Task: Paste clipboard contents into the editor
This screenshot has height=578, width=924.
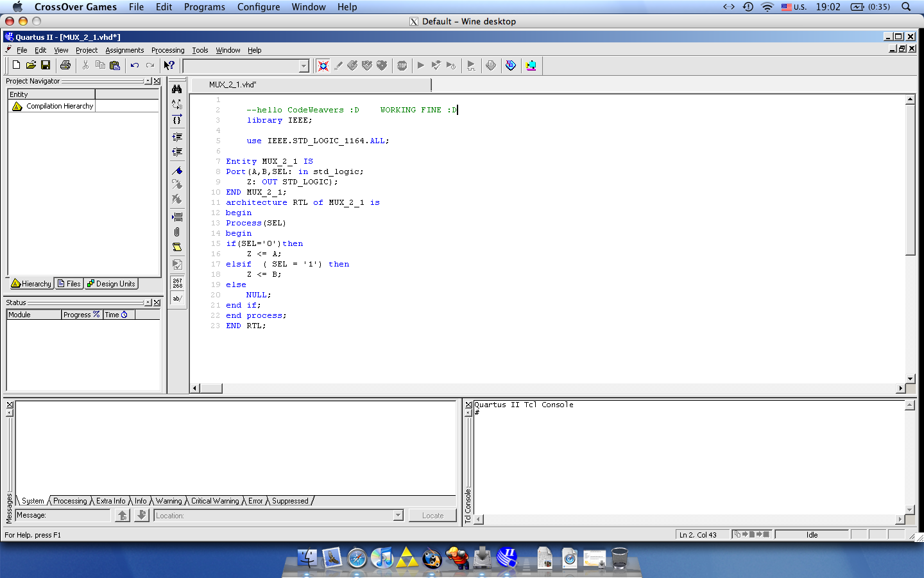Action: pyautogui.click(x=116, y=65)
